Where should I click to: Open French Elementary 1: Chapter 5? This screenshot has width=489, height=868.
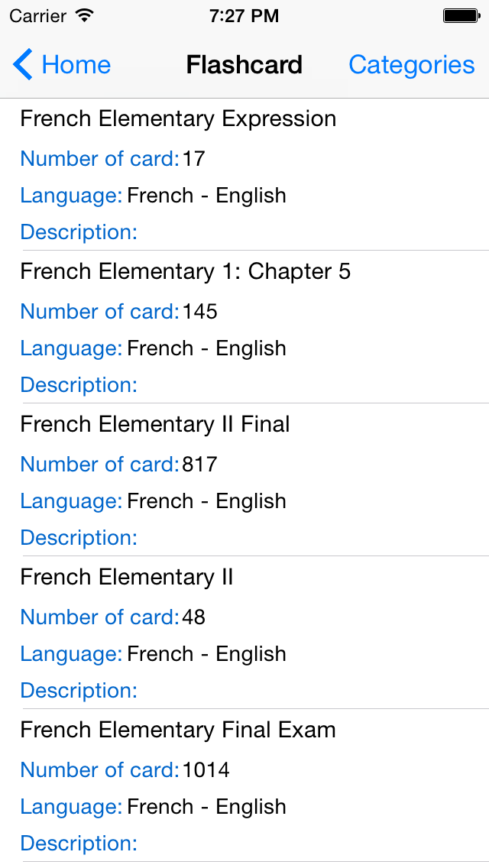coord(186,272)
